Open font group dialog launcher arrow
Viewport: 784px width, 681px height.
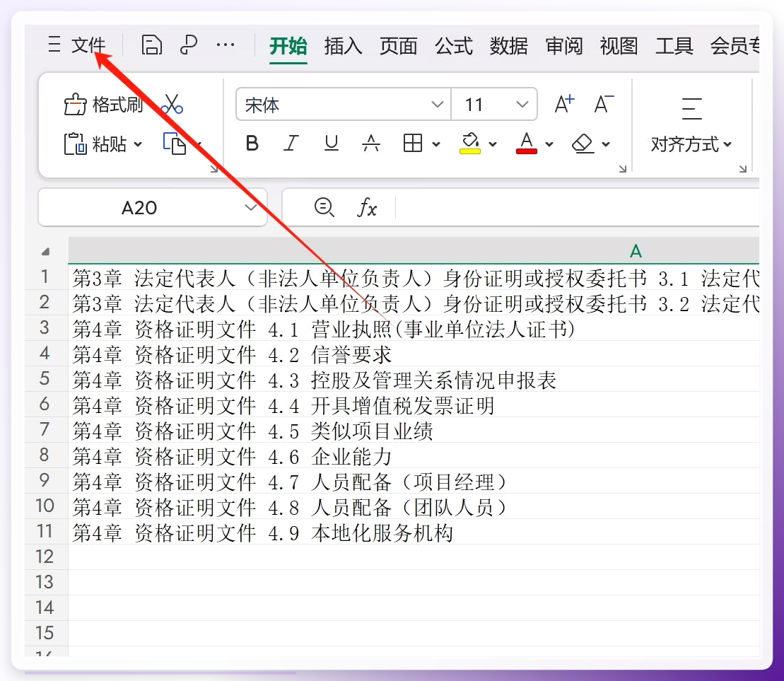pos(623,169)
